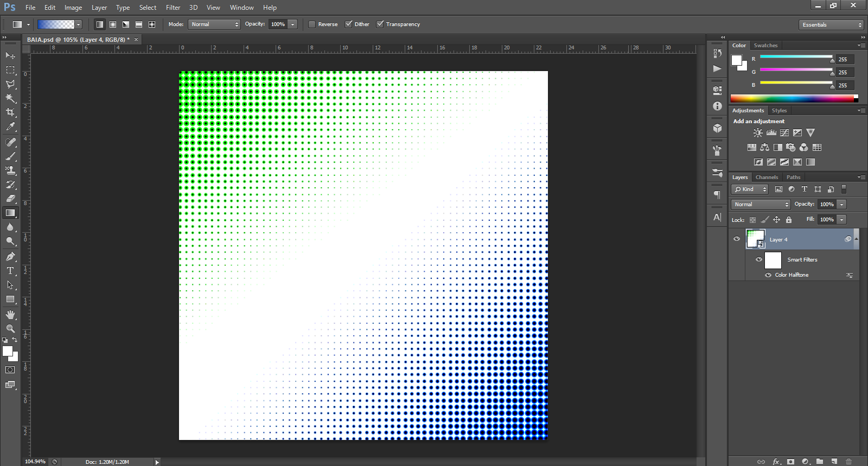Add a Curves adjustment
The image size is (868, 466).
point(784,132)
